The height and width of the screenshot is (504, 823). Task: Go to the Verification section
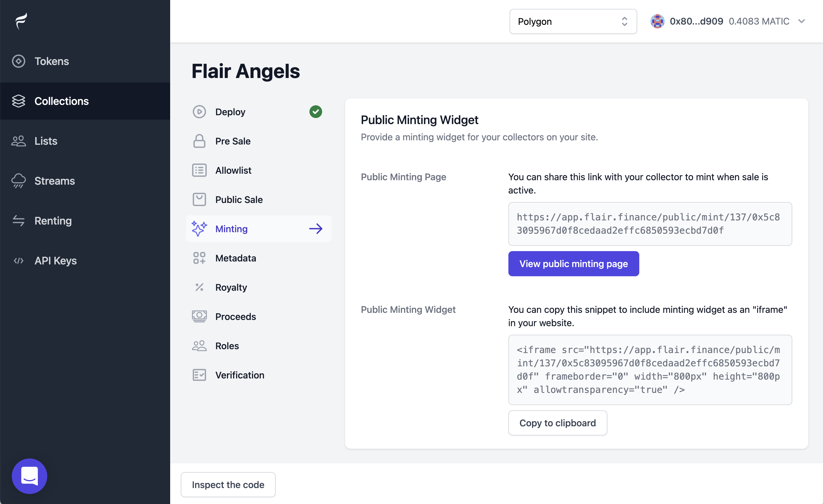(259, 375)
